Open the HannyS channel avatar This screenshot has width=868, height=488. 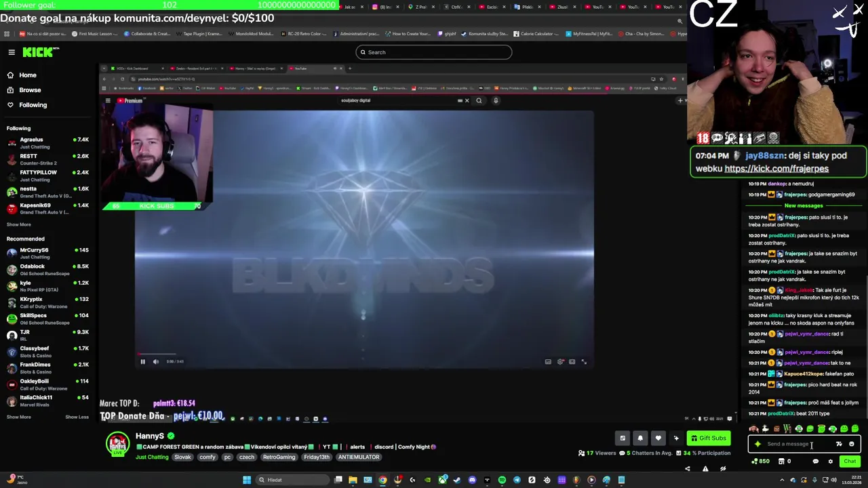pos(118,444)
